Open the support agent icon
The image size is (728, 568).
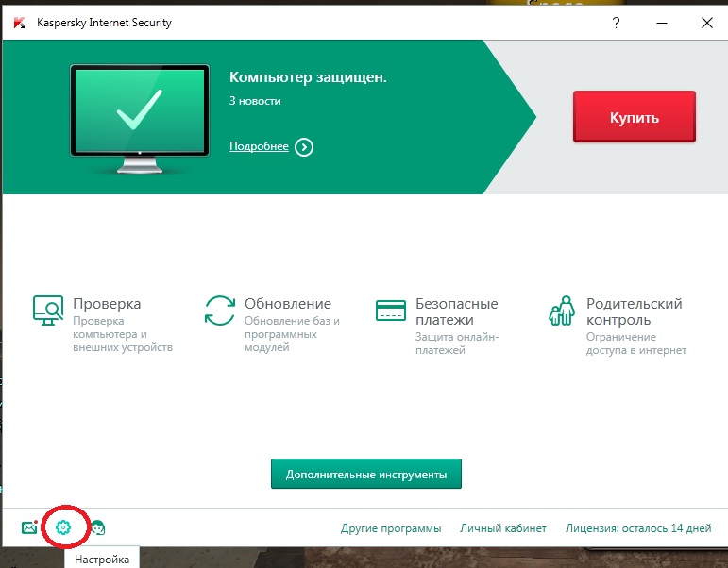[98, 527]
